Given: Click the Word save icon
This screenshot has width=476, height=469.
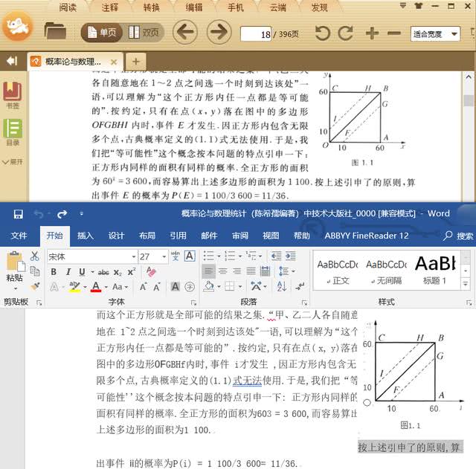Looking at the screenshot, I should point(18,214).
